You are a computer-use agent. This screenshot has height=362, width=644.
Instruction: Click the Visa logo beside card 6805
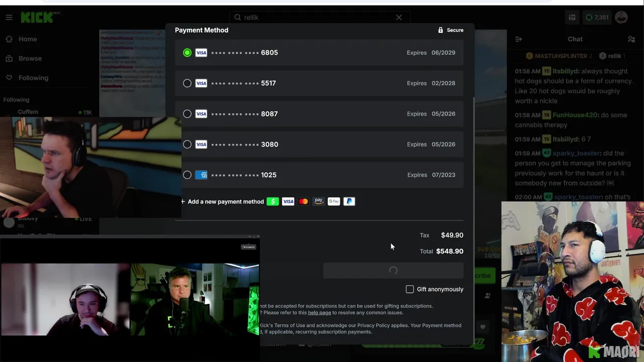point(201,53)
